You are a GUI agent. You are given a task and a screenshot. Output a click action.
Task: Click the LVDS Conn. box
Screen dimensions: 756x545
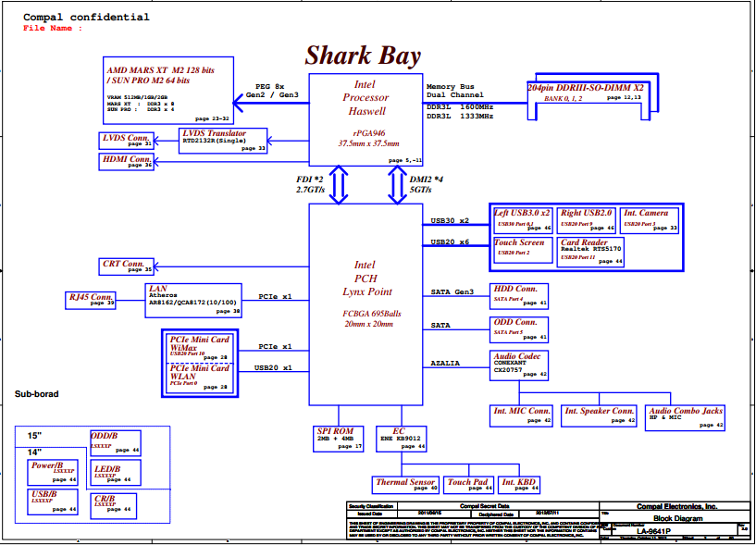tap(127, 141)
